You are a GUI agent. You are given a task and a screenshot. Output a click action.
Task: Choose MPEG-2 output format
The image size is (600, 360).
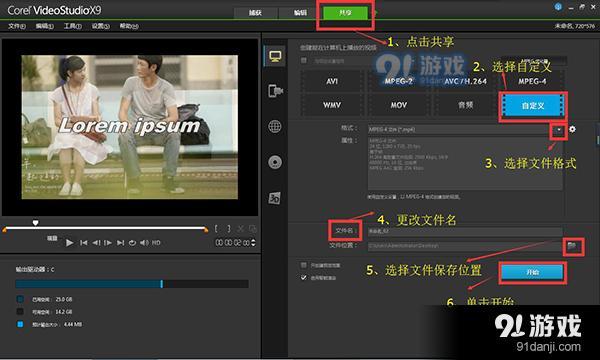point(399,81)
